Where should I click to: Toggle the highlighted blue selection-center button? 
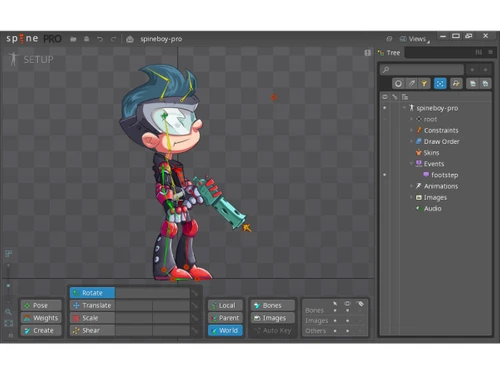pos(440,83)
